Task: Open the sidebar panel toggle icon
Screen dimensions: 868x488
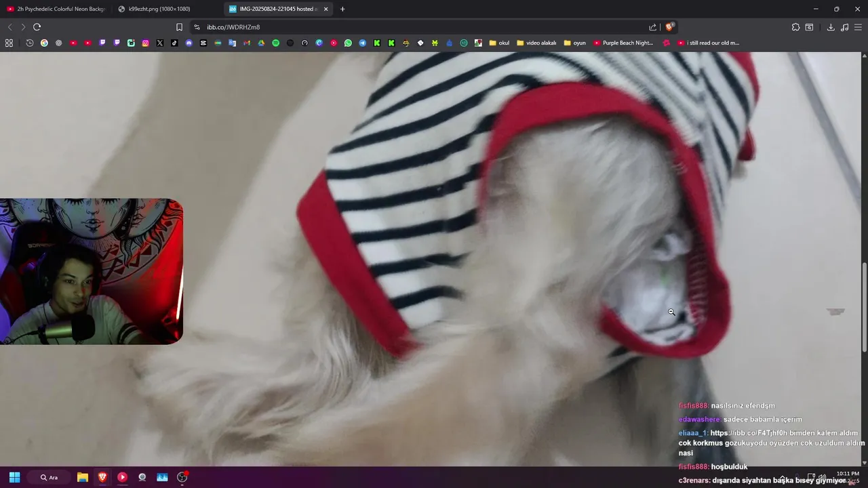Action: pyautogui.click(x=809, y=27)
